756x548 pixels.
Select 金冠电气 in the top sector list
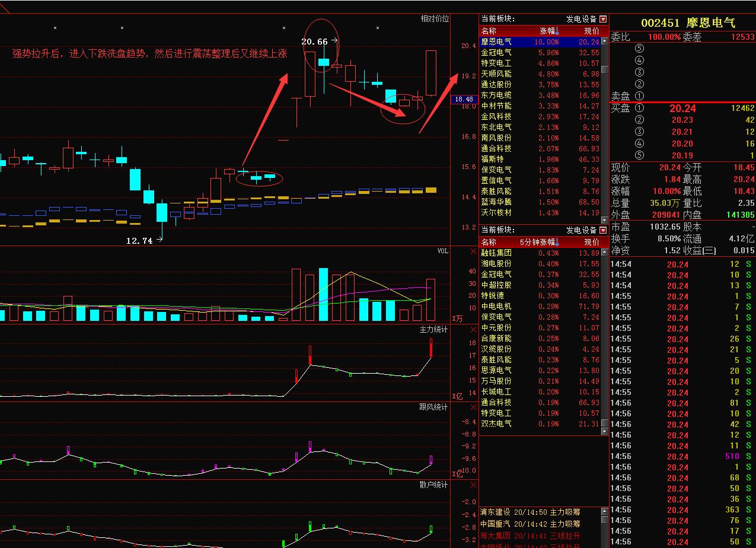[x=496, y=52]
